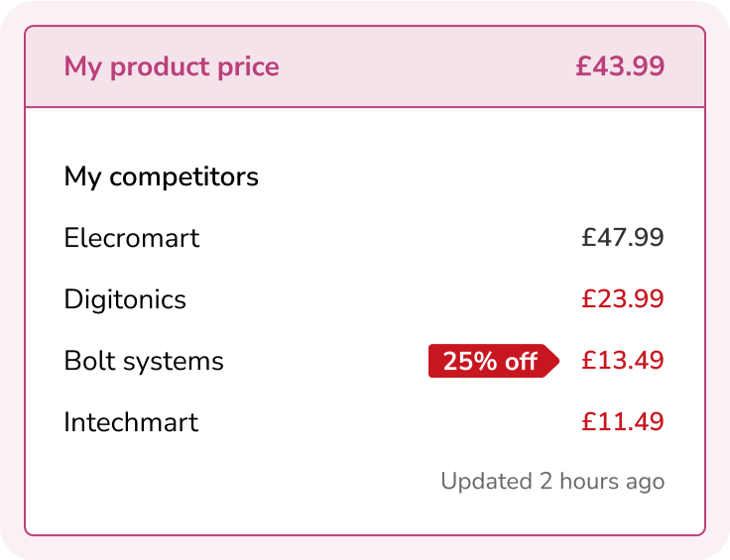The image size is (730, 560).
Task: Select the Elecromart competitor name
Action: [x=132, y=238]
